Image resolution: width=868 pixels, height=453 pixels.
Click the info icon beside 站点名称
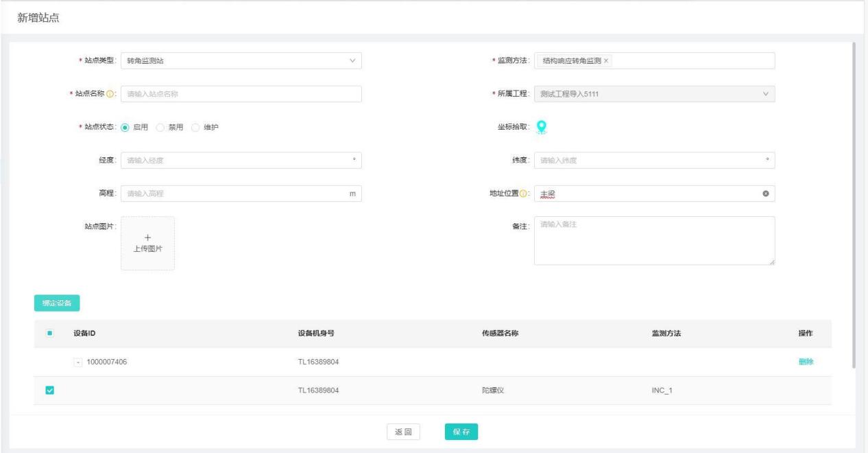coord(111,94)
